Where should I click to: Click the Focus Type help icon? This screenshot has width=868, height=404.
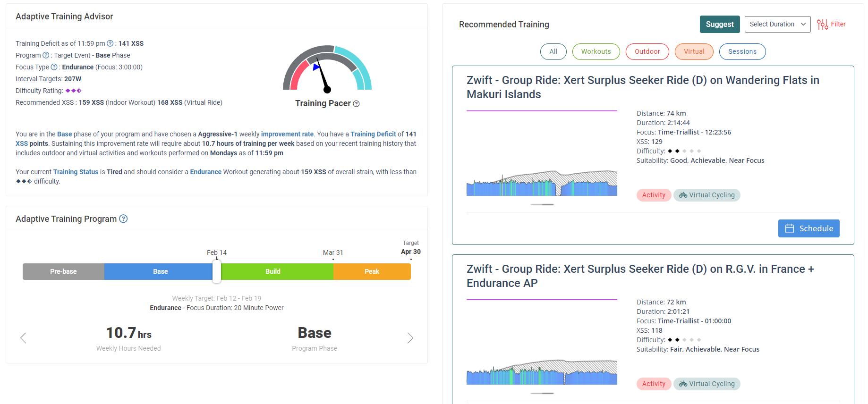click(x=54, y=67)
